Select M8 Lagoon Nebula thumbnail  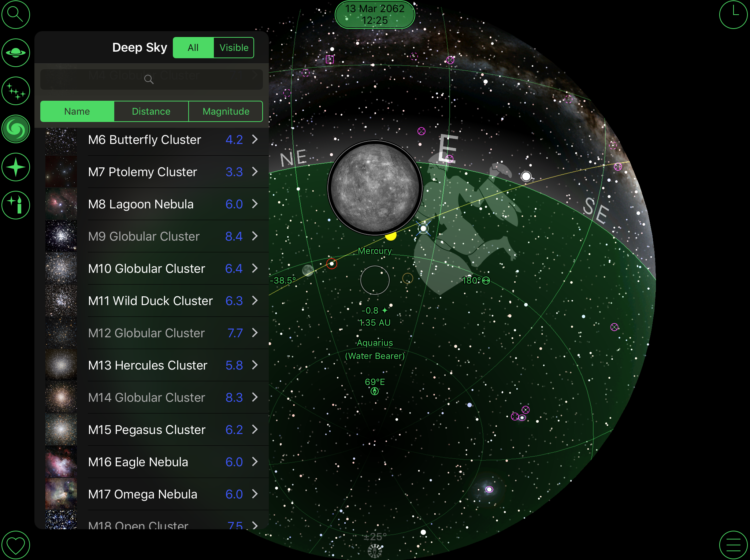tap(61, 204)
